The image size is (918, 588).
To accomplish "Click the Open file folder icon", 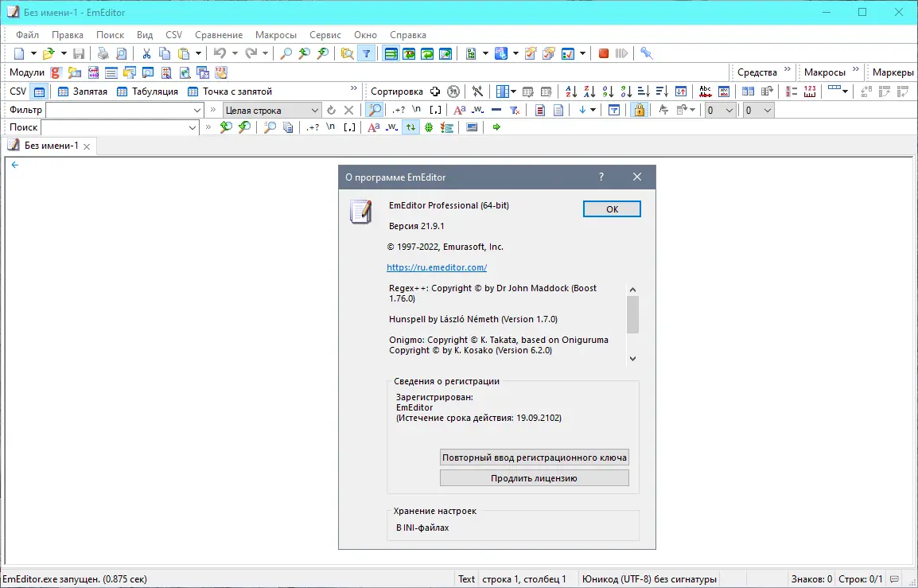I will [x=49, y=53].
